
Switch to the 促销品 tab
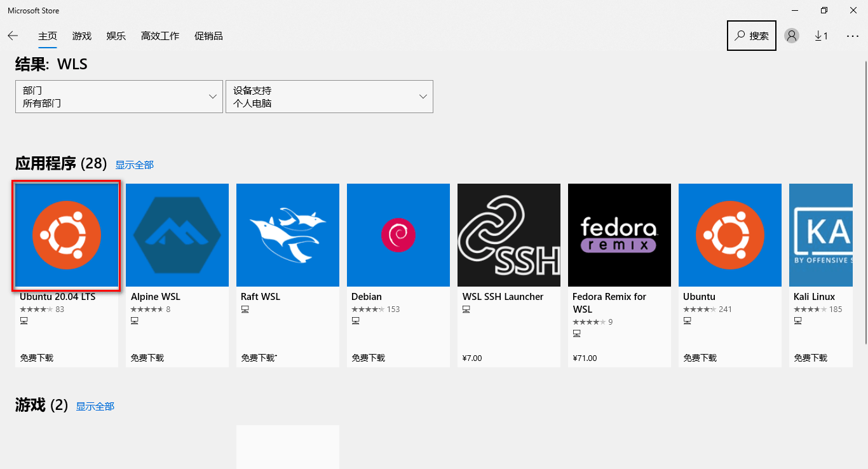208,36
